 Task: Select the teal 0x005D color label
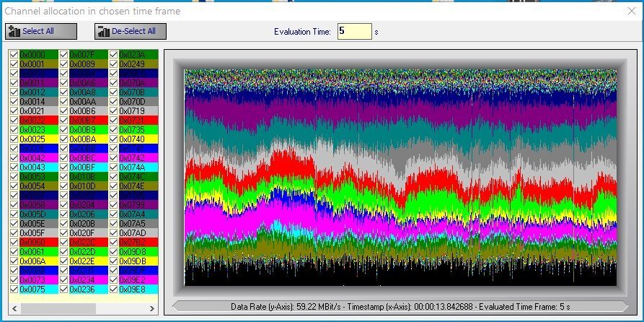(x=39, y=214)
